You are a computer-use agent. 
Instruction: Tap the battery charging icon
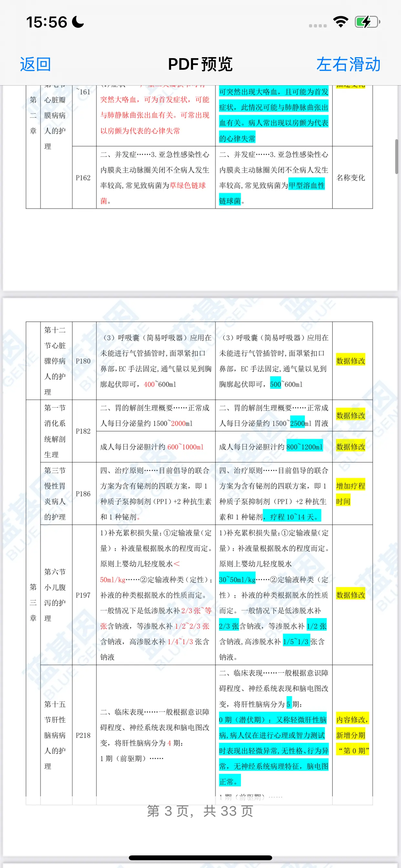tap(367, 22)
